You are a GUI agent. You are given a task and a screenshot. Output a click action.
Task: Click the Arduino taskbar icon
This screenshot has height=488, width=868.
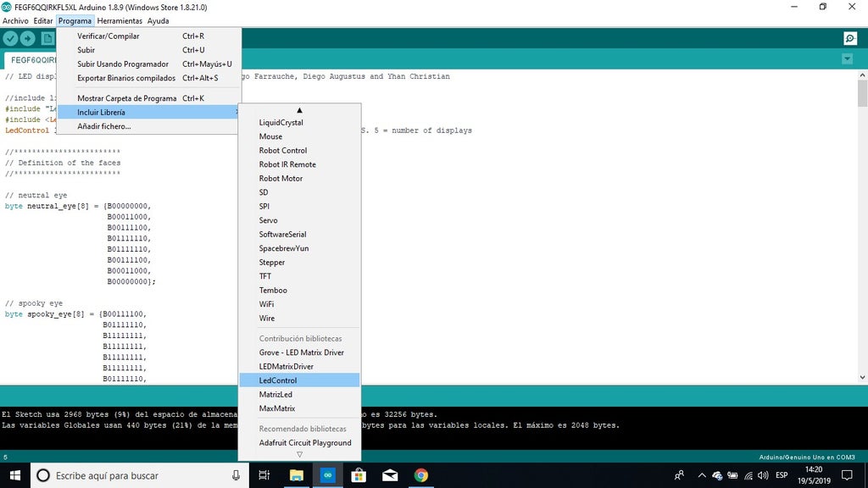(x=328, y=475)
